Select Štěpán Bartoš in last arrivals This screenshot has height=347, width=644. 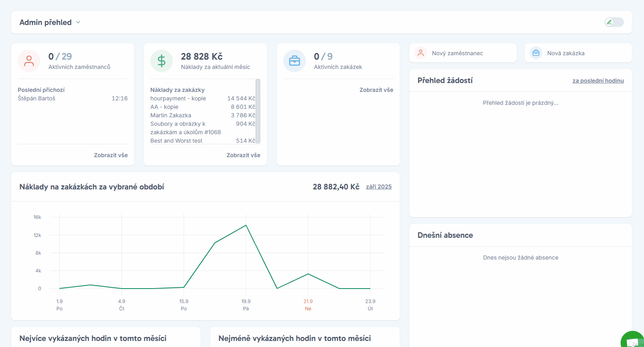point(37,98)
